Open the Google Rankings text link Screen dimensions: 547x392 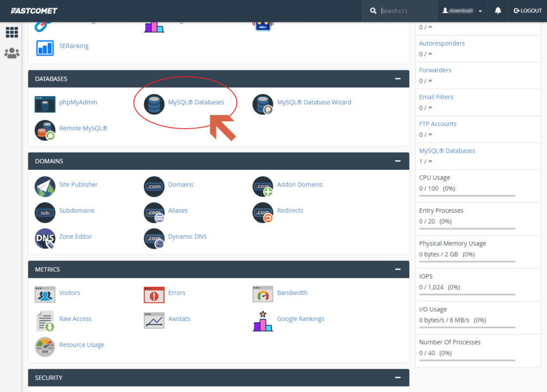(x=300, y=319)
